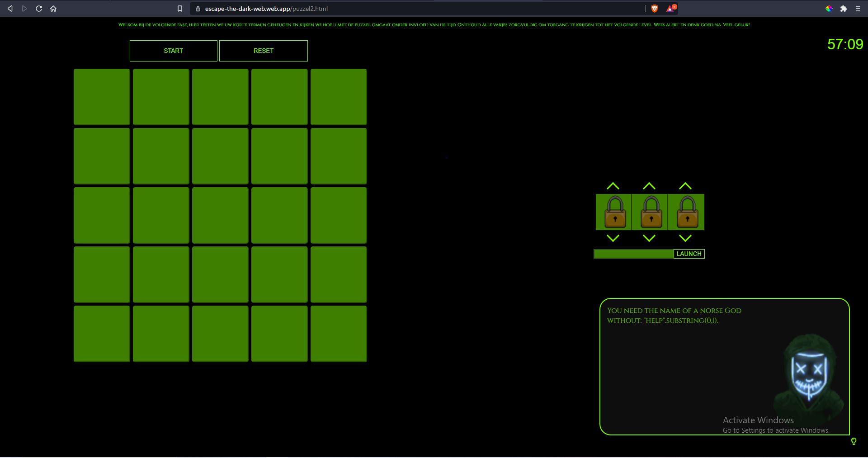Viewport: 868px width, 458px height.
Task: Select the grid tile in row 5, column 5
Action: point(339,334)
